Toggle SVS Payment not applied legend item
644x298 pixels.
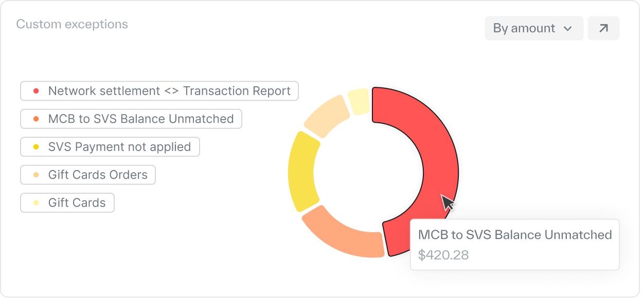tap(110, 147)
